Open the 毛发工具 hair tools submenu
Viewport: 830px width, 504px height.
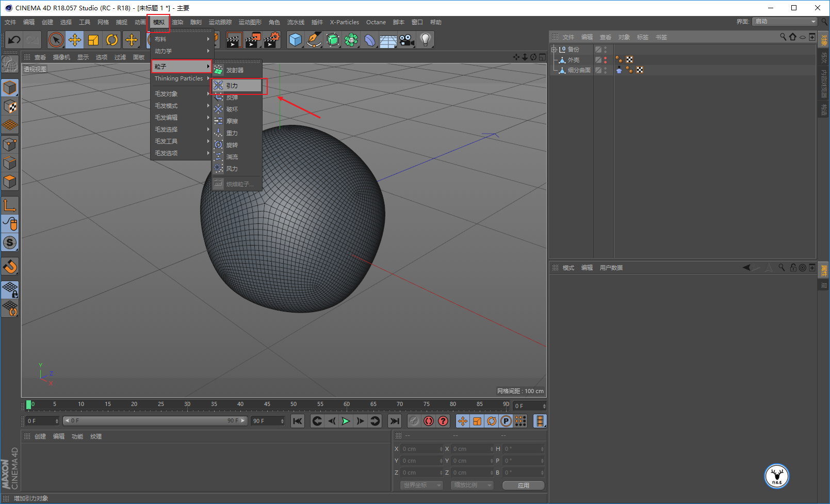(182, 141)
